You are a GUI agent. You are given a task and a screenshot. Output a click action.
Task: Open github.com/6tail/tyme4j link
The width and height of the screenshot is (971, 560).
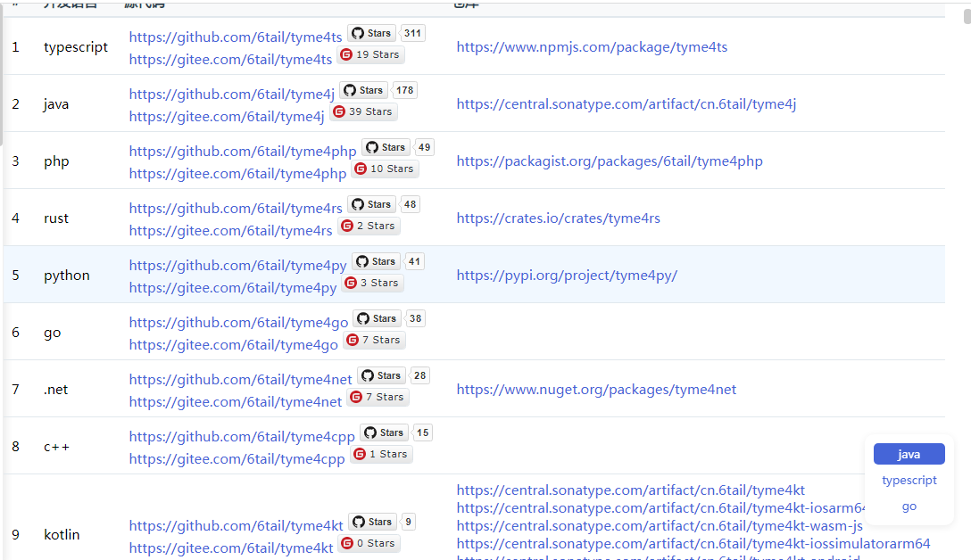pos(232,94)
